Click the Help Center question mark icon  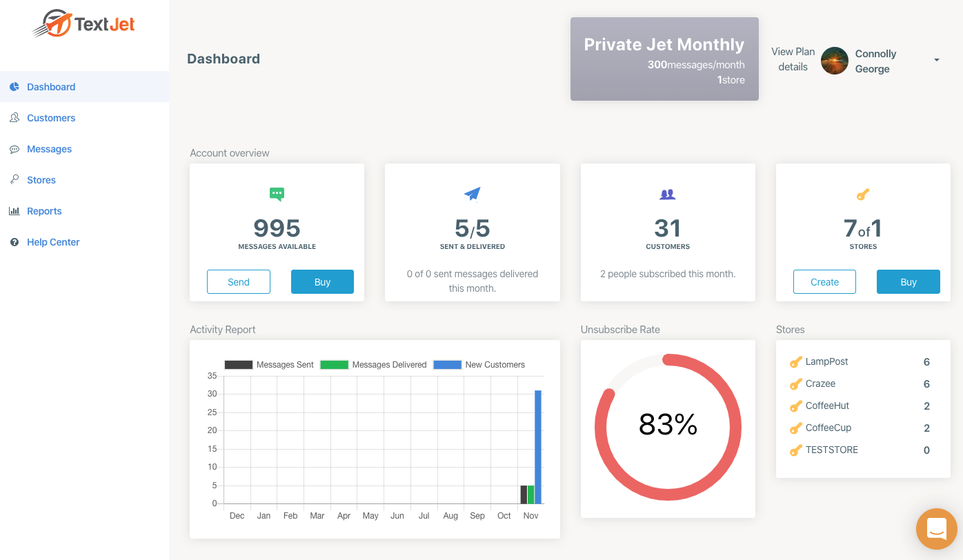14,242
